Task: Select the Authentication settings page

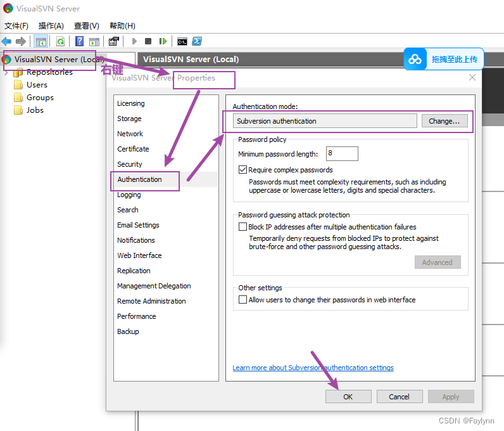Action: pyautogui.click(x=139, y=179)
